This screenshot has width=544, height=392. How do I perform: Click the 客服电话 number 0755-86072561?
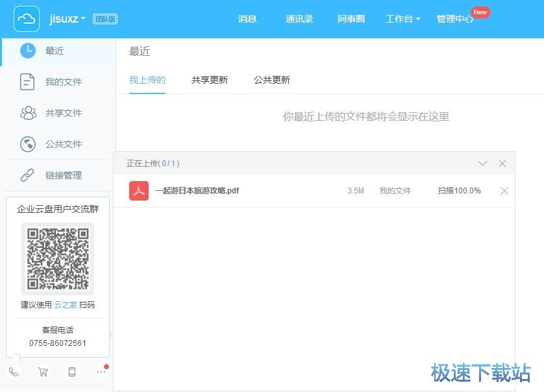pos(58,343)
